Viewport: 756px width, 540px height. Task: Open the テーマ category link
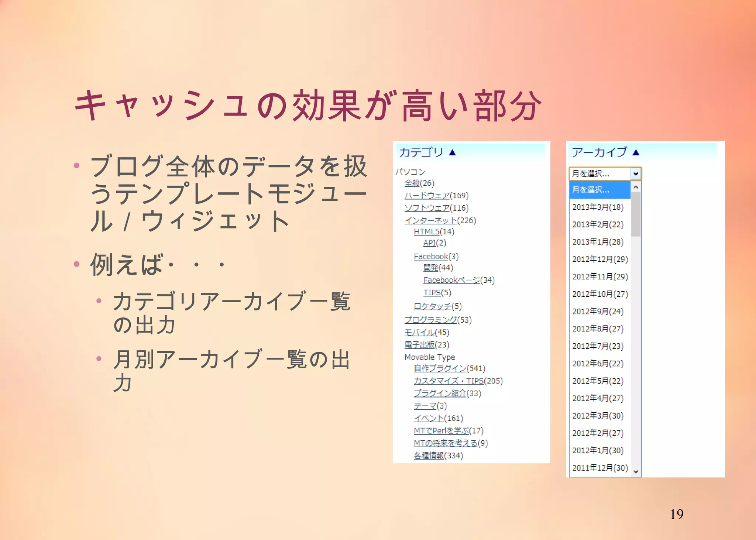[x=425, y=406]
